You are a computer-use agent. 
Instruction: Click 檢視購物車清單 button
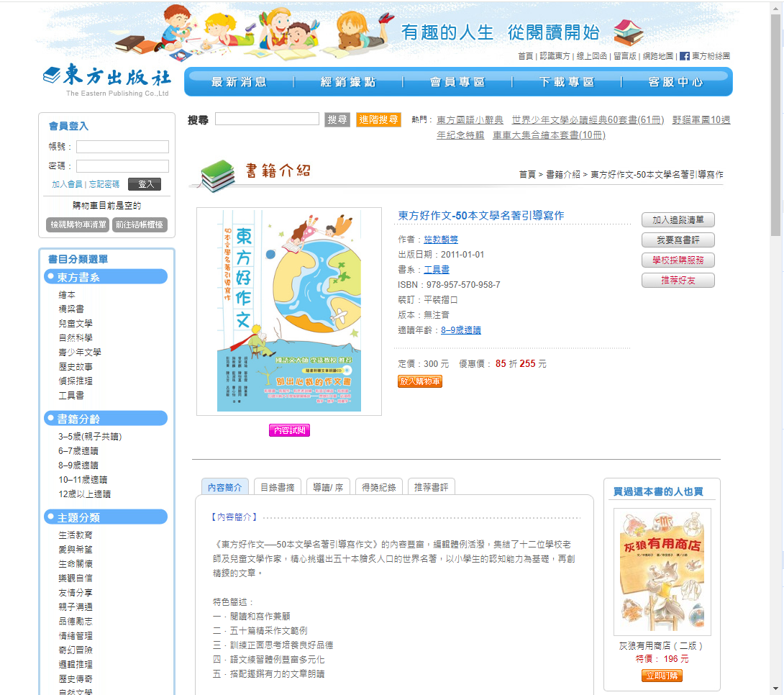click(x=78, y=225)
